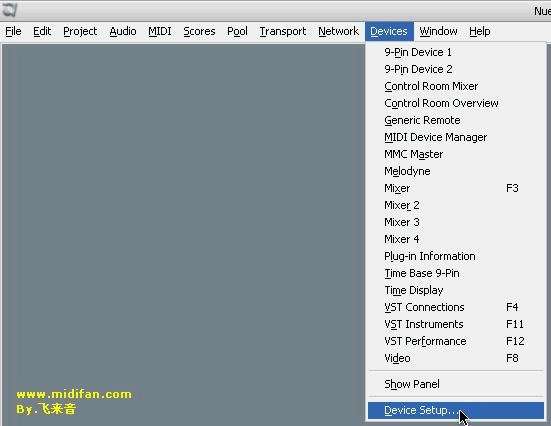Open the File menu
Screen dimensions: 551x426
point(13,31)
